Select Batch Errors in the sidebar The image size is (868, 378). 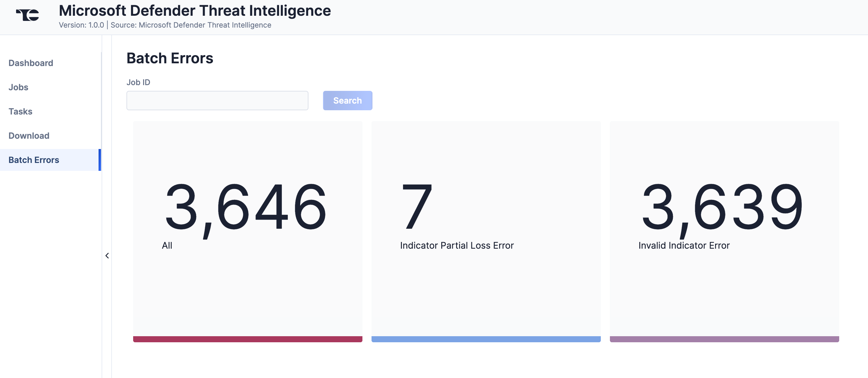[x=33, y=160]
